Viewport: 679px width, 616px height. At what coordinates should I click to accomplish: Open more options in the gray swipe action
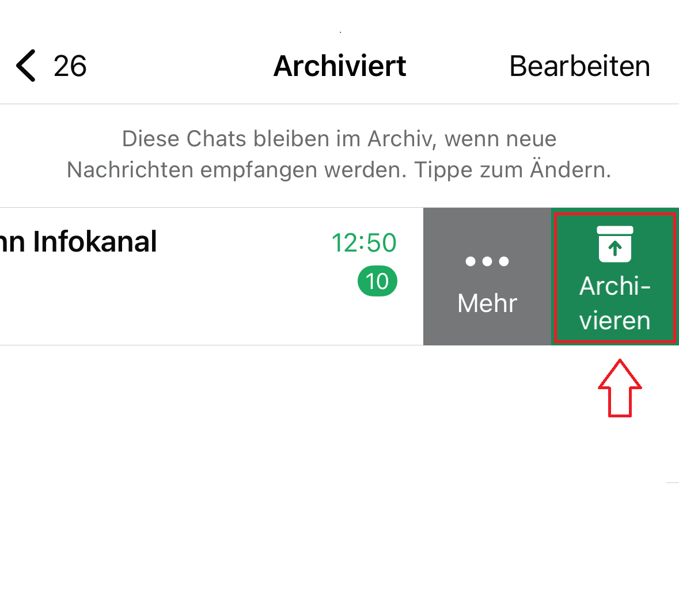(487, 277)
